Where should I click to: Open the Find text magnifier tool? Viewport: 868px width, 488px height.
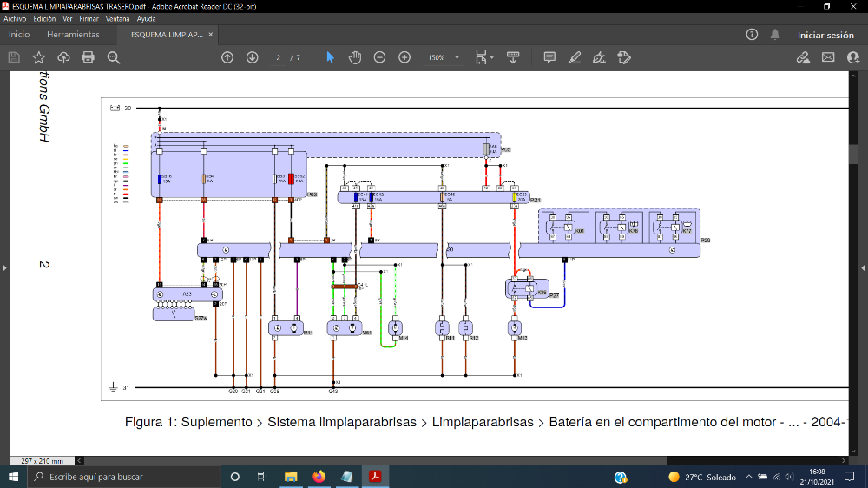click(x=114, y=57)
